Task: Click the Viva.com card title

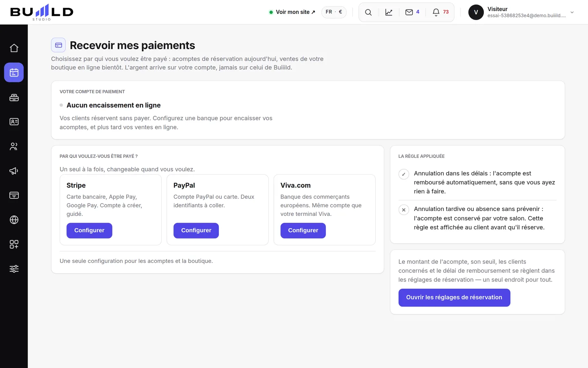Action: [x=296, y=185]
